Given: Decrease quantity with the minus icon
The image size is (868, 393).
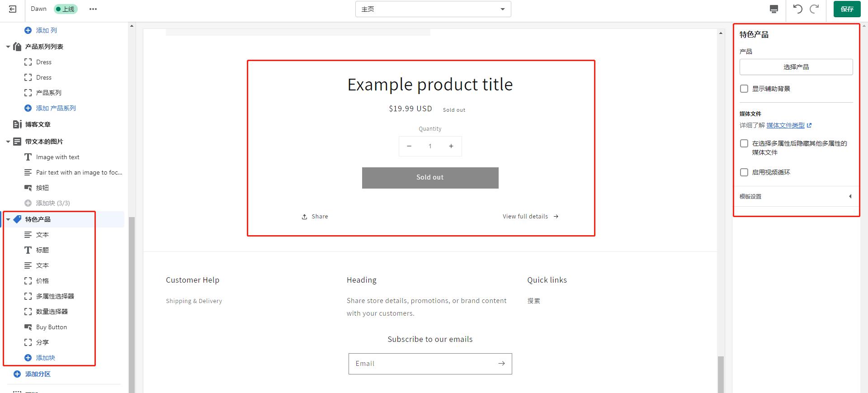Looking at the screenshot, I should pos(409,146).
